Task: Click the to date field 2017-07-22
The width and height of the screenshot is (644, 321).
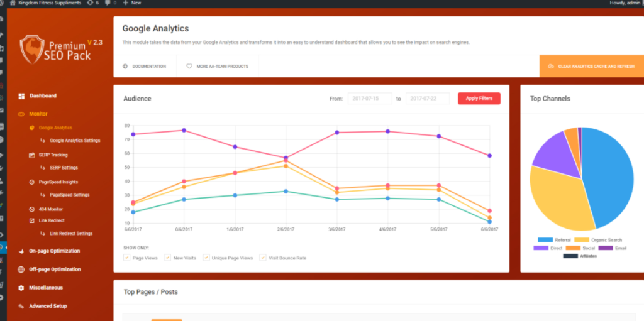Action: pos(428,99)
